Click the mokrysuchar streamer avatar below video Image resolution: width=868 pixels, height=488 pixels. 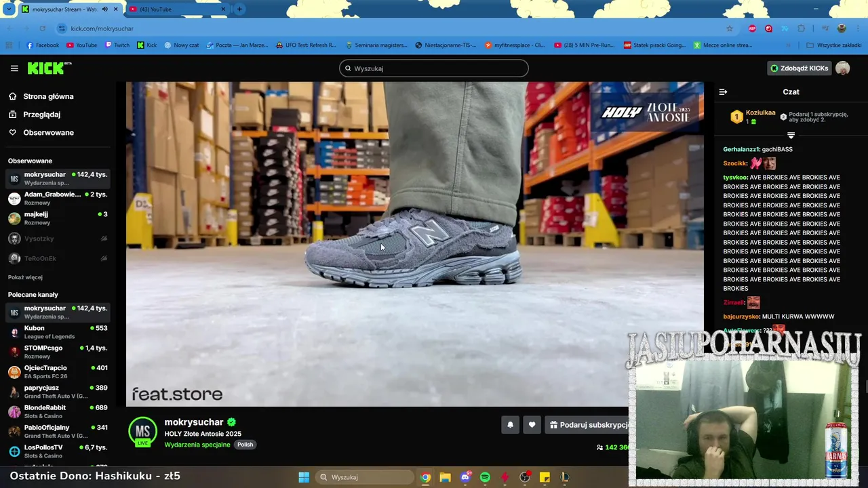(142, 432)
